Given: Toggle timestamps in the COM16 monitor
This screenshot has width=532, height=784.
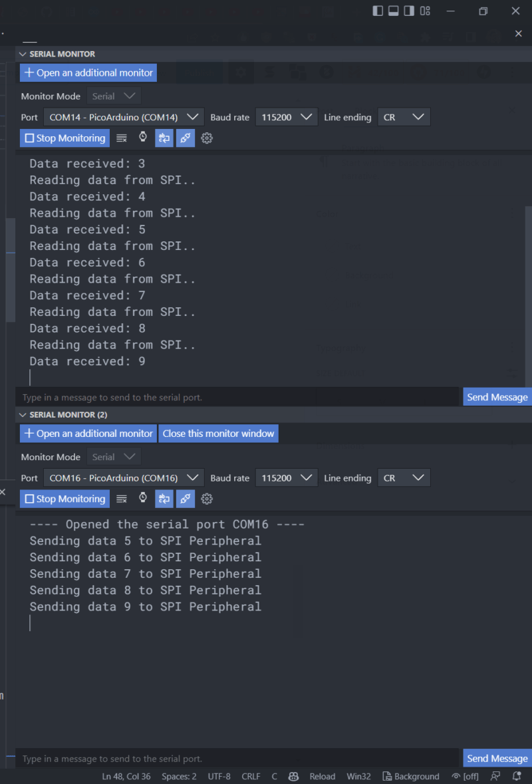Looking at the screenshot, I should point(143,499).
